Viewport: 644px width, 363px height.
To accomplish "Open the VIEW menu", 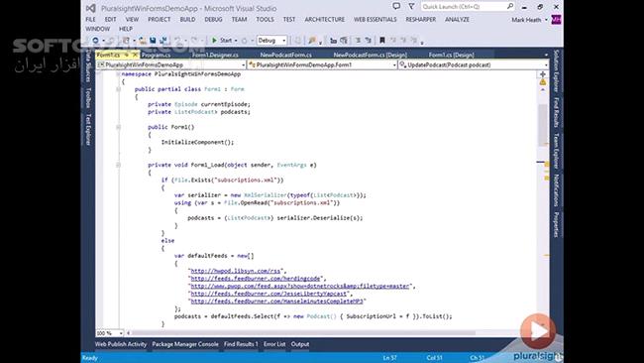I will [x=132, y=19].
